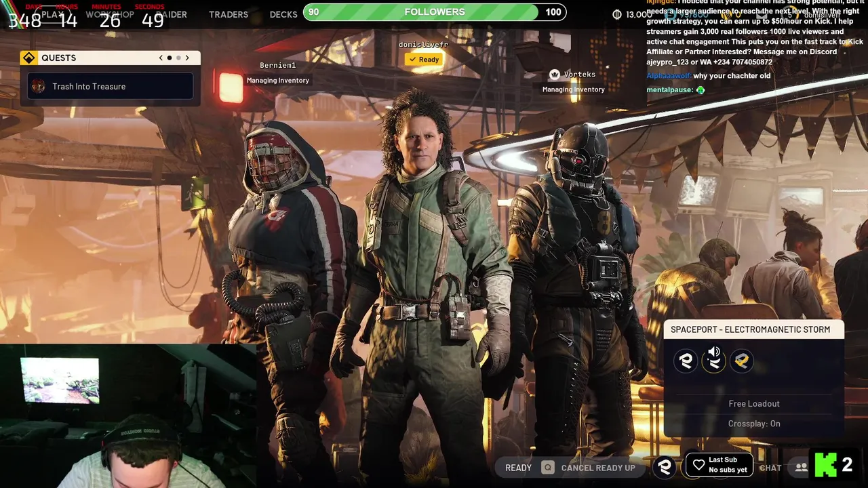Go to the TRADERS tab
The height and width of the screenshot is (488, 868).
tap(229, 14)
